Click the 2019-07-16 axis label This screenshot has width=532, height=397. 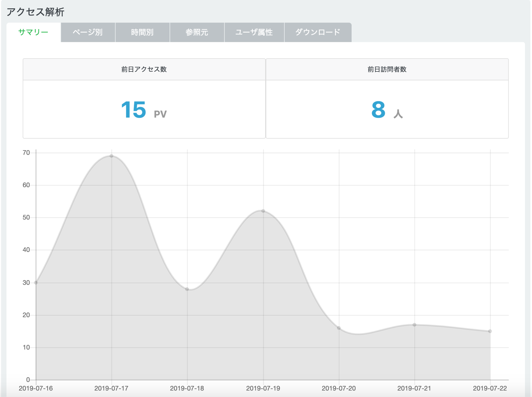(x=36, y=388)
